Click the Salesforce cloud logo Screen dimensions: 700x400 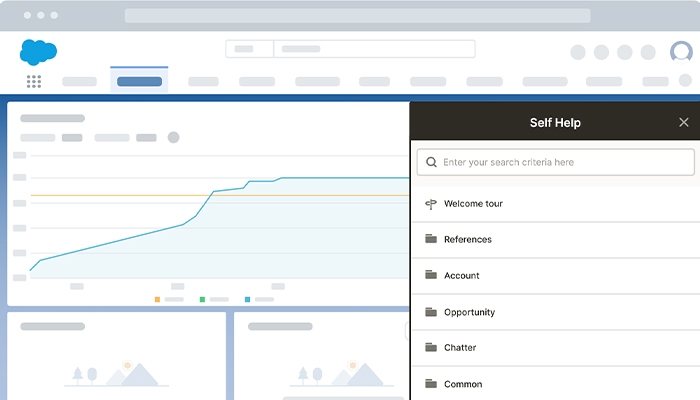(x=38, y=52)
